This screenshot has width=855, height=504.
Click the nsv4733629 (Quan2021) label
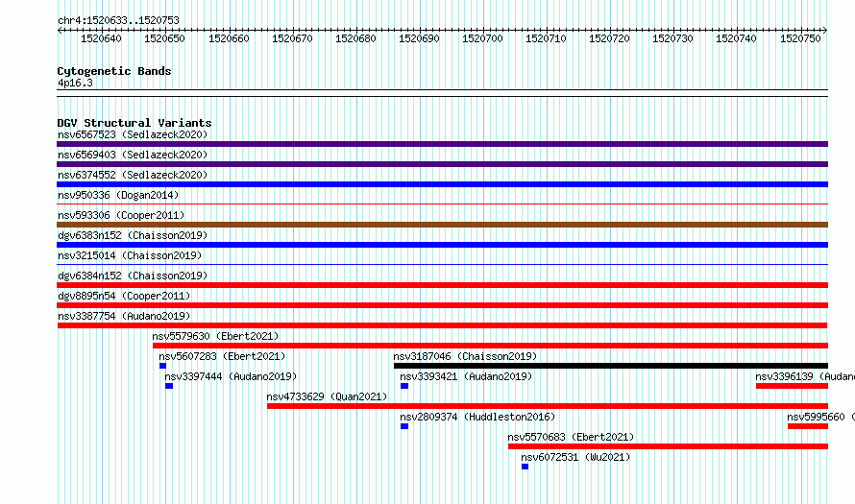point(327,396)
